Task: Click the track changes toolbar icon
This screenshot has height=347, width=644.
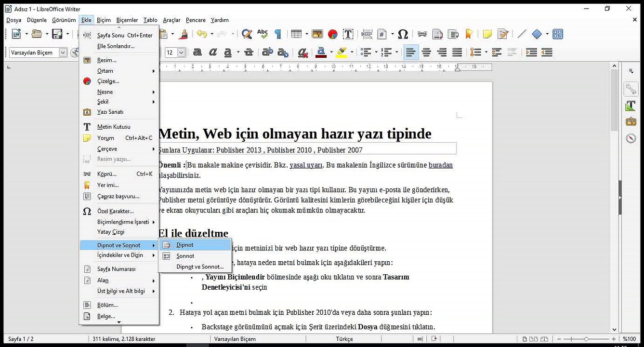Action: (503, 34)
